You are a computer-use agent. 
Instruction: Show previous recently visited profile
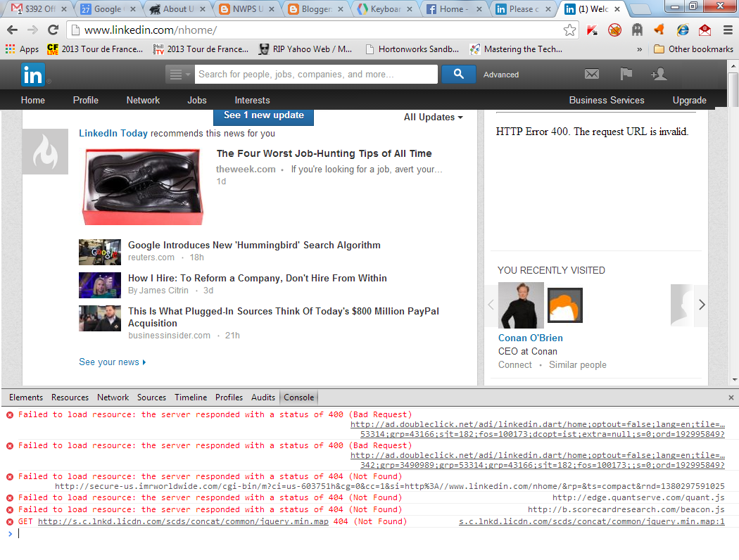(x=491, y=305)
